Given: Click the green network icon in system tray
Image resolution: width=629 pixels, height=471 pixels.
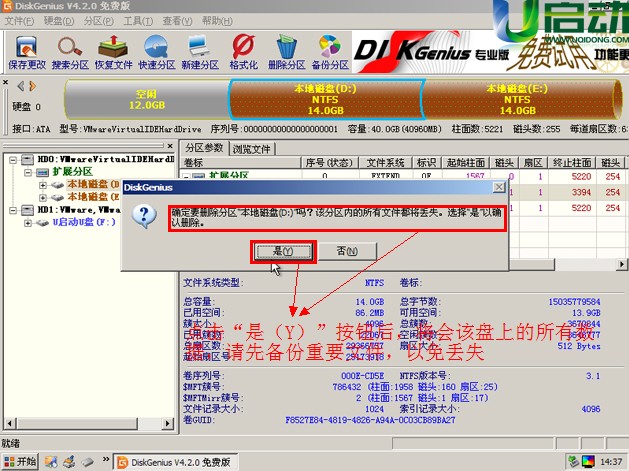Looking at the screenshot, I should pos(573,462).
